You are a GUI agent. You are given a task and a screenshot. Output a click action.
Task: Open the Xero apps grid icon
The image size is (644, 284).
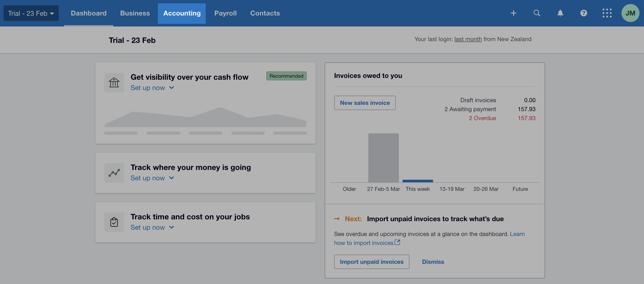[x=607, y=13]
